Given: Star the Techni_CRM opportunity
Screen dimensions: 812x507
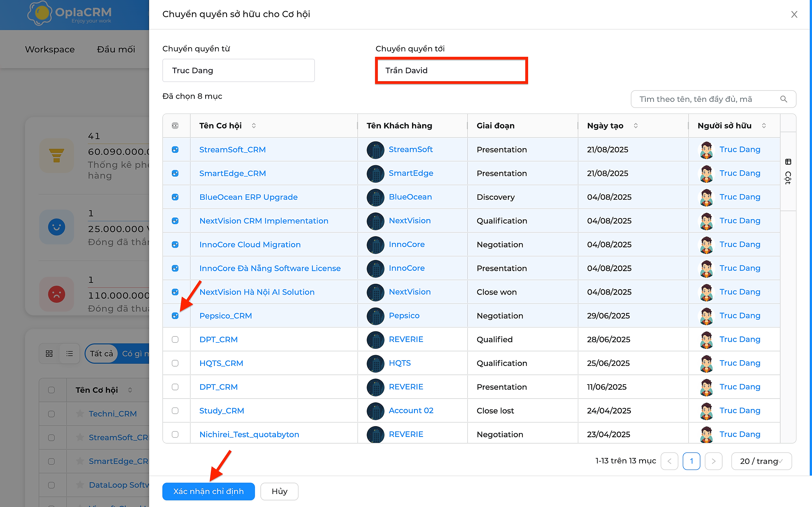Looking at the screenshot, I should coord(80,413).
